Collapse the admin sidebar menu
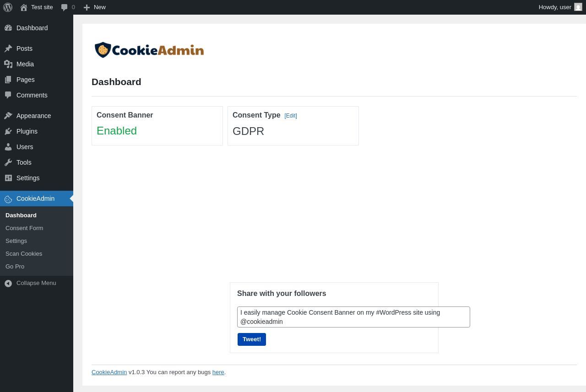 pyautogui.click(x=30, y=283)
